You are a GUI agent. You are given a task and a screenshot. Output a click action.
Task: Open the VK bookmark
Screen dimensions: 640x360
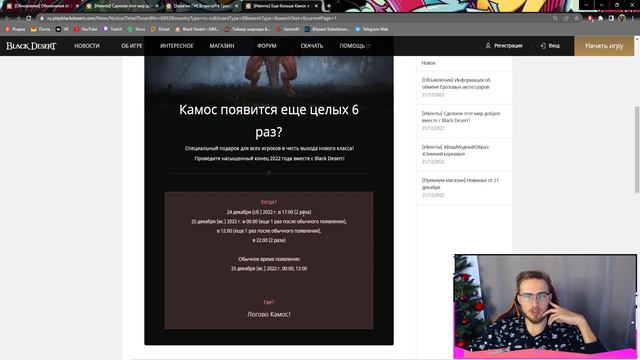62,29
